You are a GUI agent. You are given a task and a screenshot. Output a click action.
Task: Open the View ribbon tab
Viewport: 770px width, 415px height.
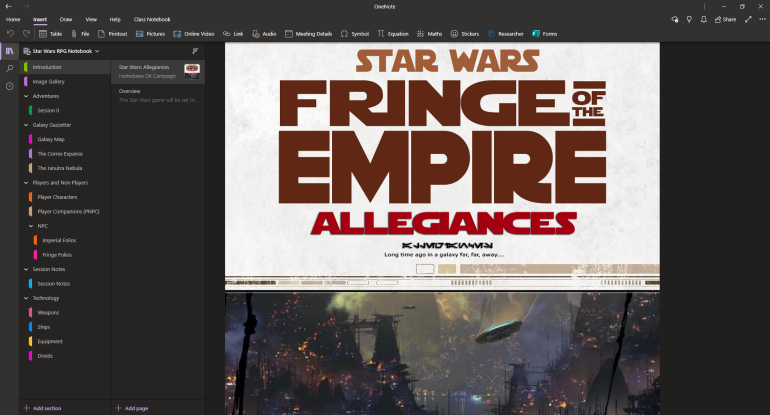pyautogui.click(x=91, y=19)
